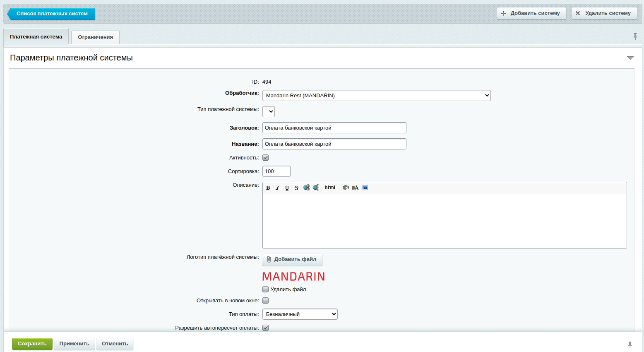Click the Удалить систему button
Image resolution: width=644 pixels, height=352 pixels.
[x=604, y=13]
